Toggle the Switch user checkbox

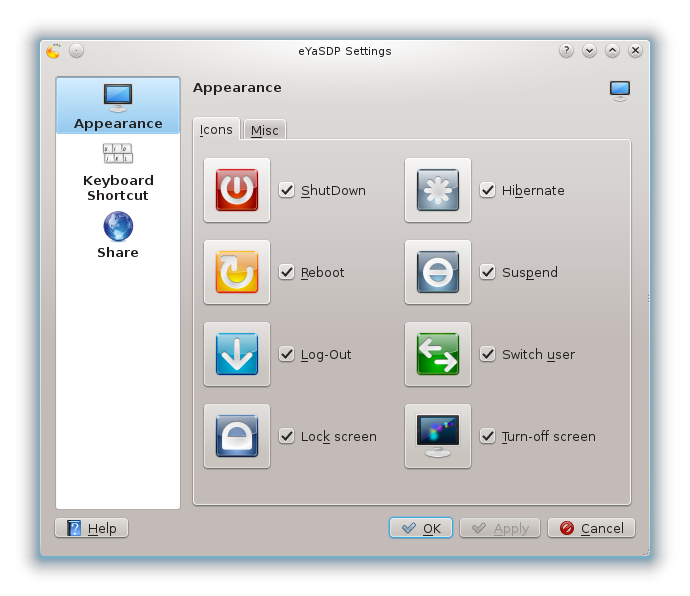488,354
